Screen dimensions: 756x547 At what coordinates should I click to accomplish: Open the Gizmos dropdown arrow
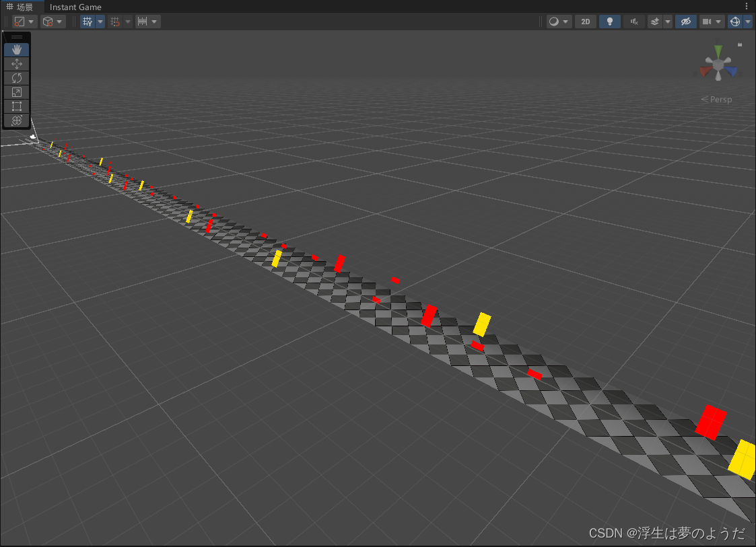click(748, 22)
